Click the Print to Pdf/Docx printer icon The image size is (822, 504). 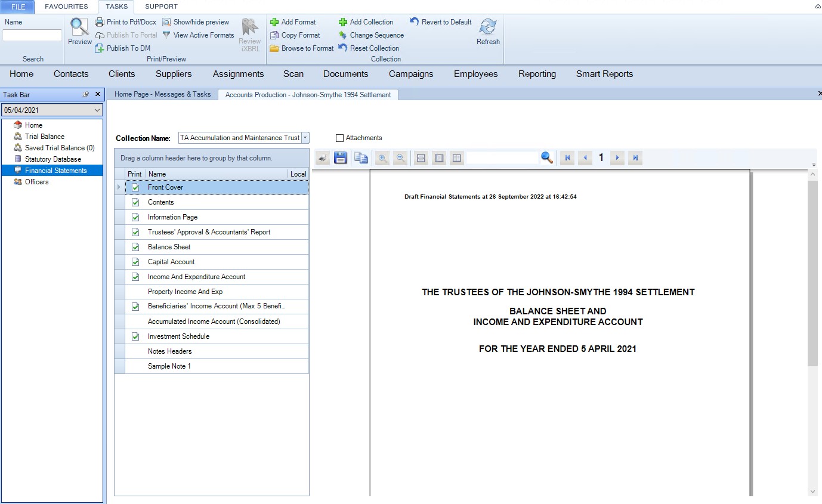coord(100,22)
